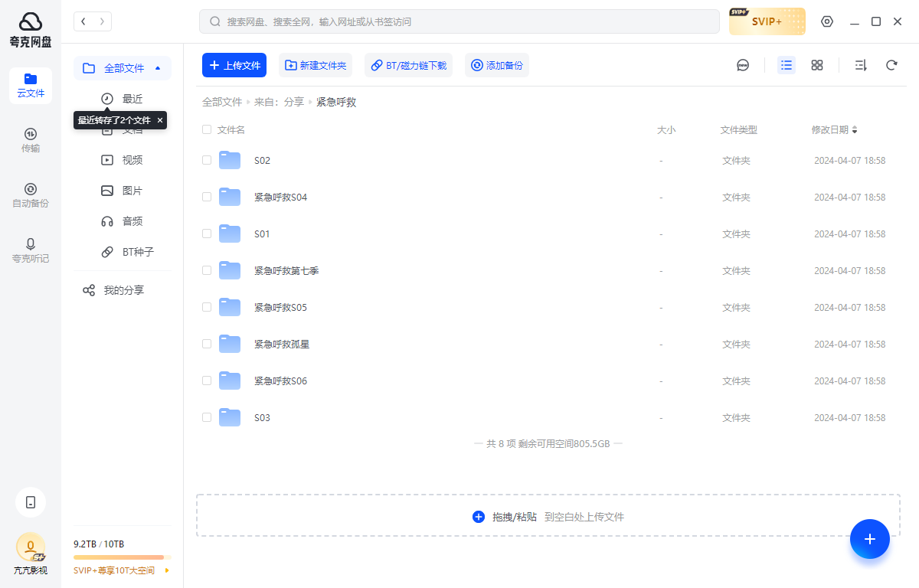Expand the SVIP+尊享10T大空间 arrow
This screenshot has height=588, width=919.
point(167,570)
